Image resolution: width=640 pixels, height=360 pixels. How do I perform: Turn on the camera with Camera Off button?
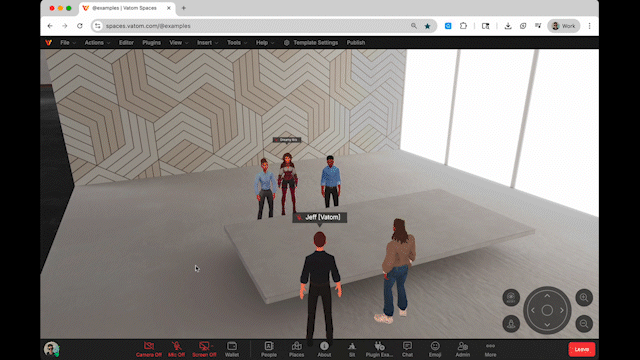(x=149, y=349)
